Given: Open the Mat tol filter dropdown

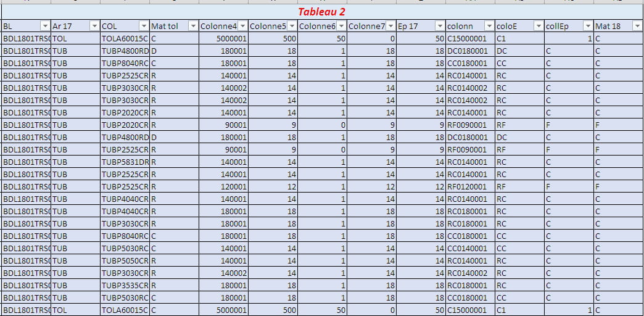Looking at the screenshot, I should 192,26.
